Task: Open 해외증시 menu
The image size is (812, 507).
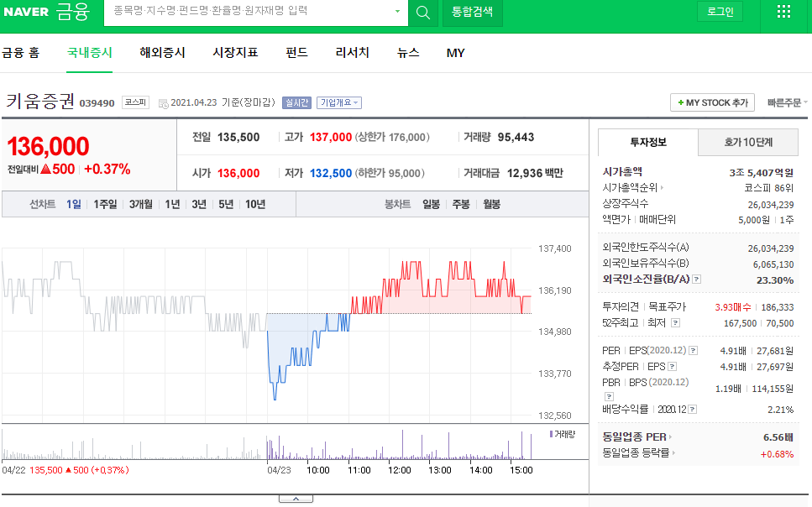Action: pyautogui.click(x=162, y=53)
